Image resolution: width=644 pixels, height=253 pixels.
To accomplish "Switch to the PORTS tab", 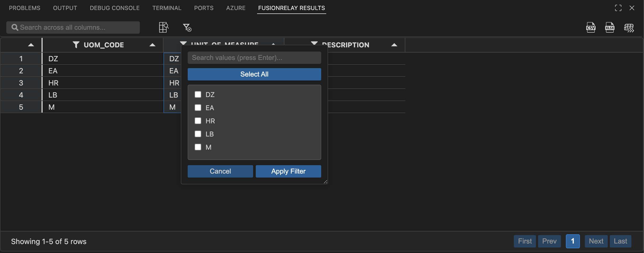I will point(204,8).
